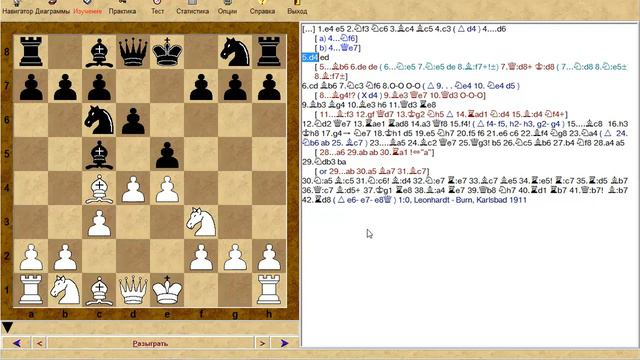
Task: Click move 12.Nd2 in notation
Action: pyautogui.click(x=317, y=124)
